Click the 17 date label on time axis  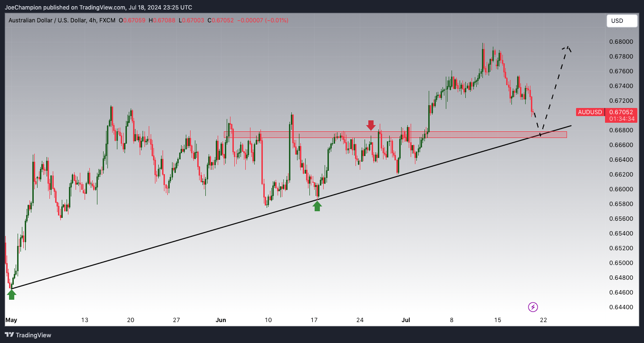coord(314,320)
